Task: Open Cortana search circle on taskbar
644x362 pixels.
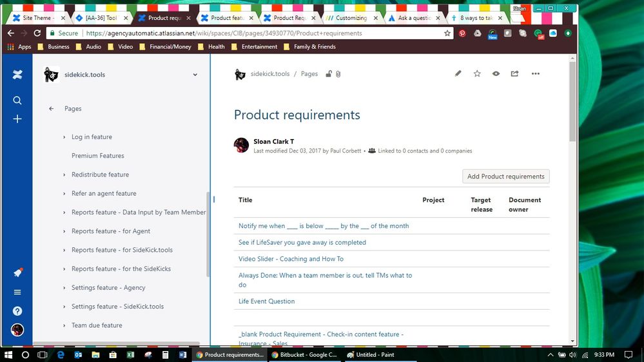Action: pos(26,355)
